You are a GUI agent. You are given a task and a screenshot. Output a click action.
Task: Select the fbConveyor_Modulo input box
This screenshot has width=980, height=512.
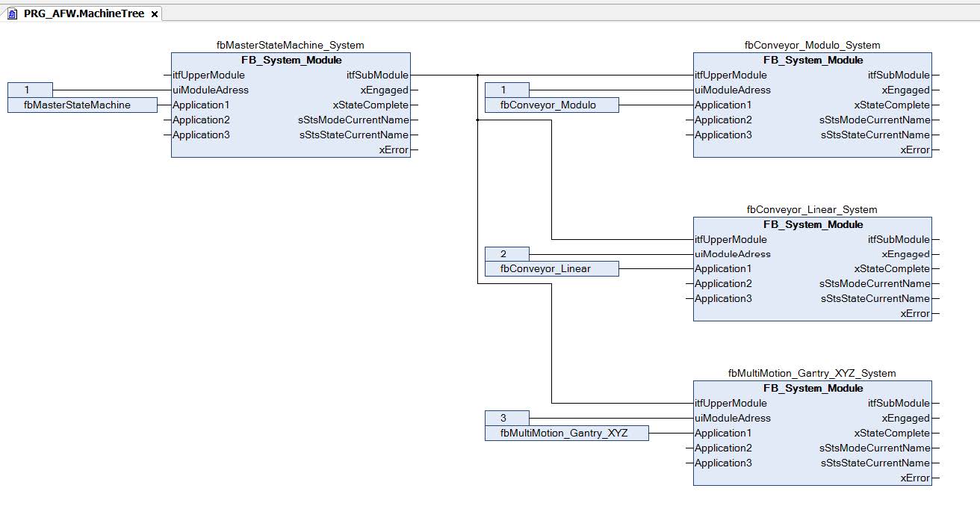(x=551, y=105)
